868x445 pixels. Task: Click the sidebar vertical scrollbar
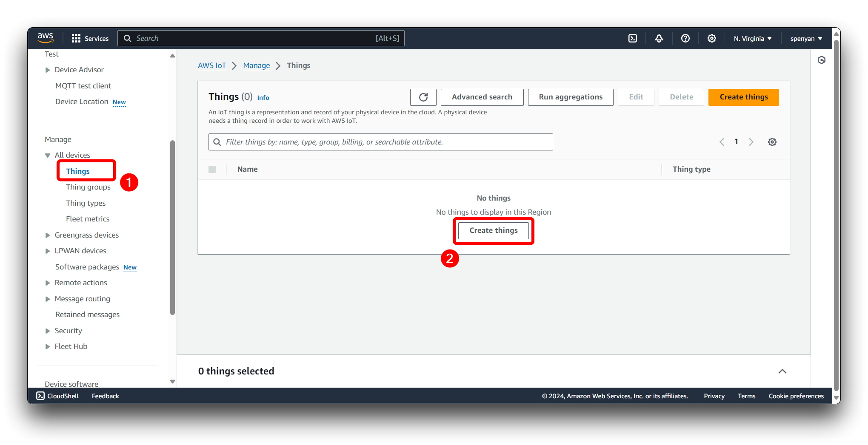[172, 227]
